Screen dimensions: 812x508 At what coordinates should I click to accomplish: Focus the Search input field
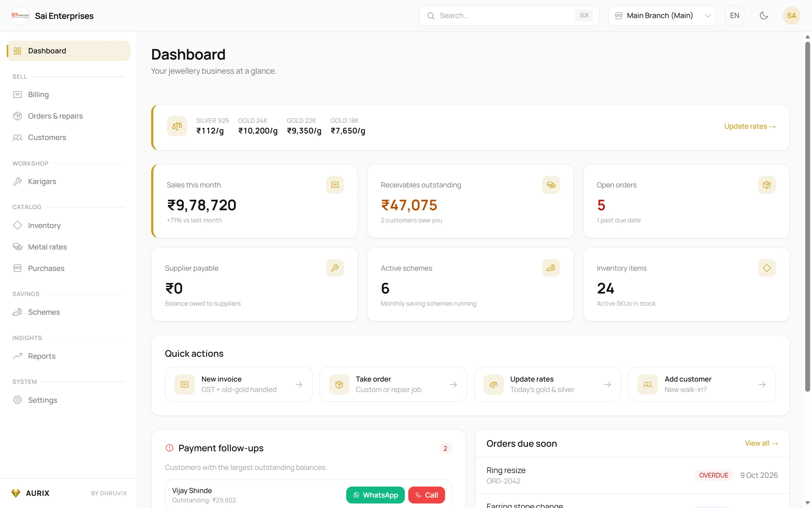509,16
